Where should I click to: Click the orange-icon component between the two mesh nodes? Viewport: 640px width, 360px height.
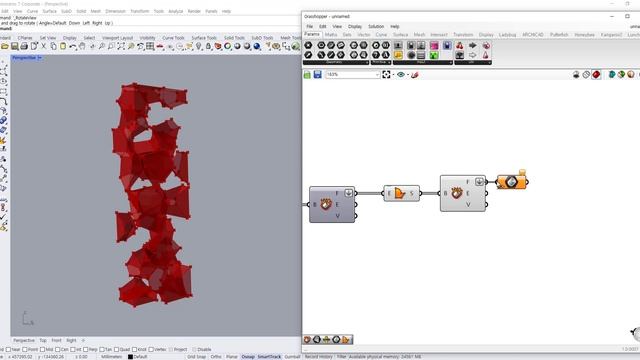[401, 193]
